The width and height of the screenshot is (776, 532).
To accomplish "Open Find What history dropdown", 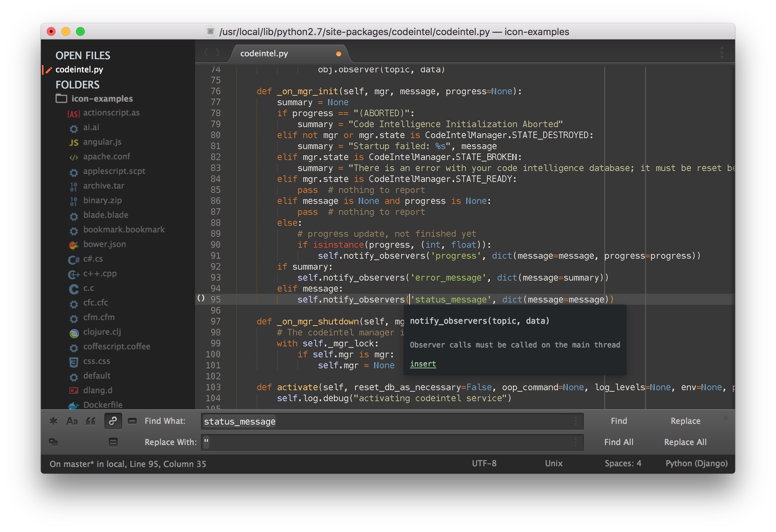I will click(576, 421).
